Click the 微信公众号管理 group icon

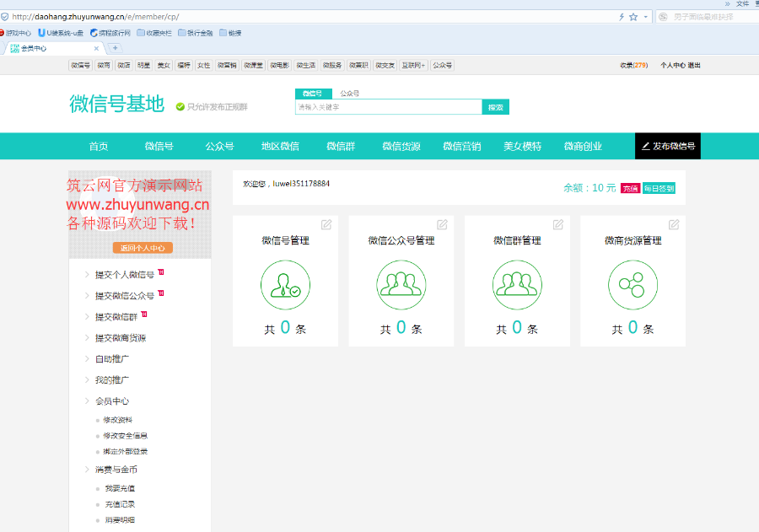point(401,285)
